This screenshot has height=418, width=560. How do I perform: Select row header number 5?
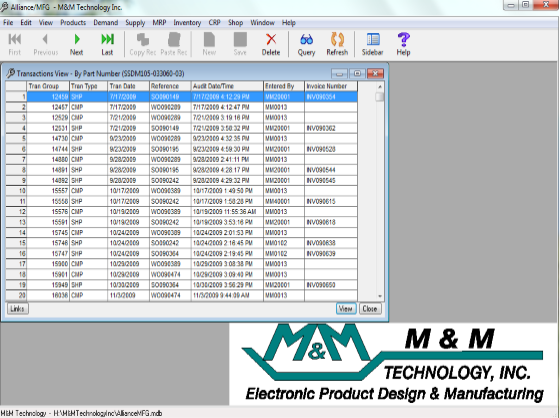point(16,139)
